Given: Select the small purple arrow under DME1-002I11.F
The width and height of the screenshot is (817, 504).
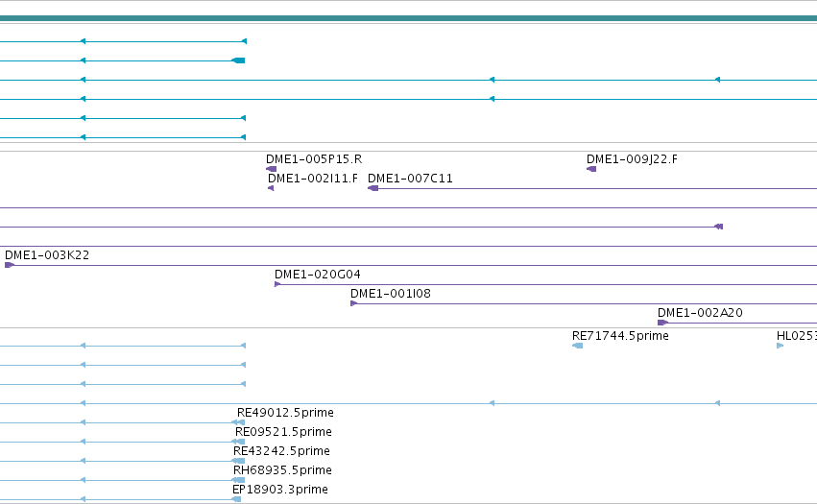Looking at the screenshot, I should click(x=271, y=188).
